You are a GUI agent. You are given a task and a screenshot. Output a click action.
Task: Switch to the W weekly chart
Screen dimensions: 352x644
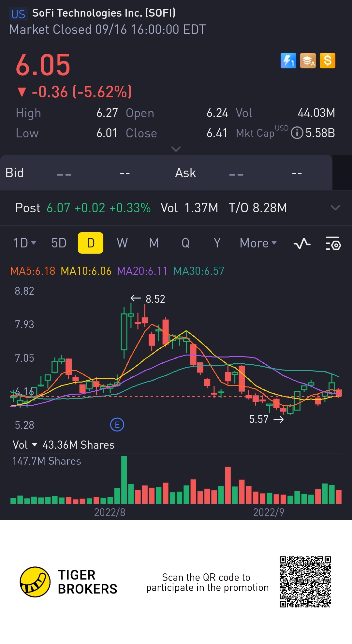122,243
